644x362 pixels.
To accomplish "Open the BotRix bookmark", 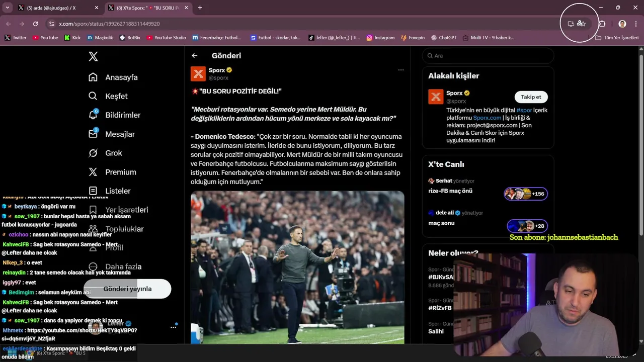I will click(130, 37).
